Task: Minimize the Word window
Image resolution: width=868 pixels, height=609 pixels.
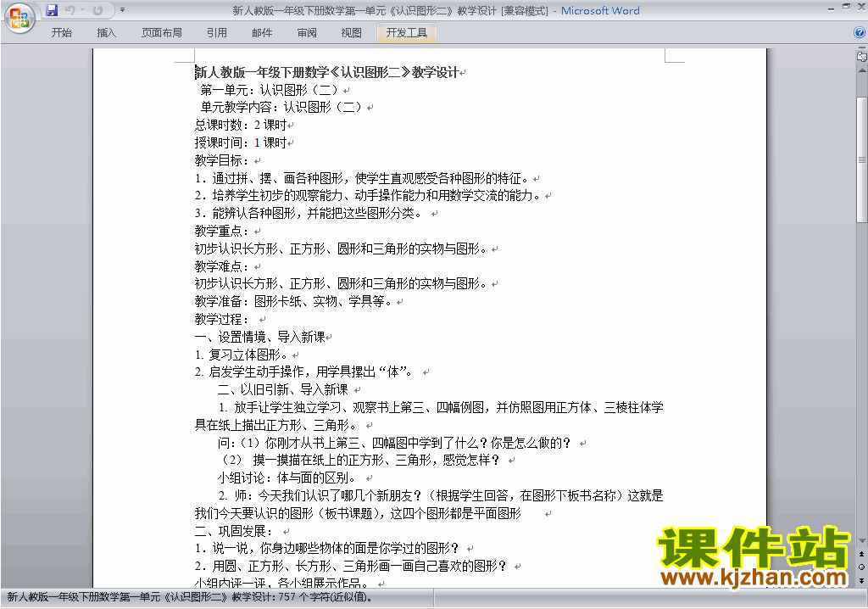Action: [x=831, y=8]
